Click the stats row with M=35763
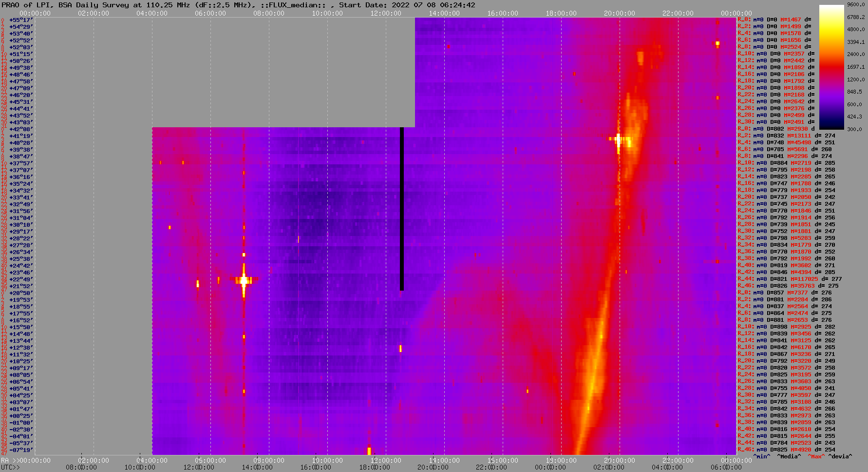Image resolution: width=868 pixels, height=472 pixels. 788,286
